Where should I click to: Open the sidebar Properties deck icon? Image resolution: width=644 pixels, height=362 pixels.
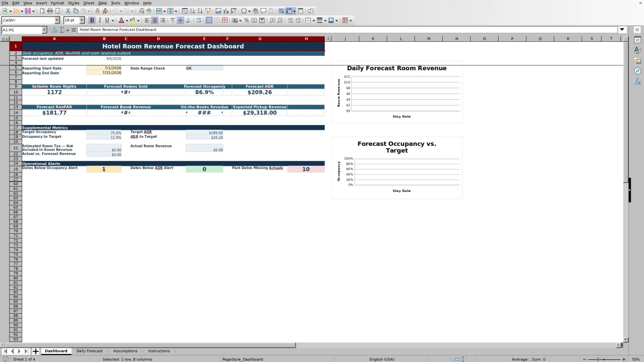(x=638, y=40)
